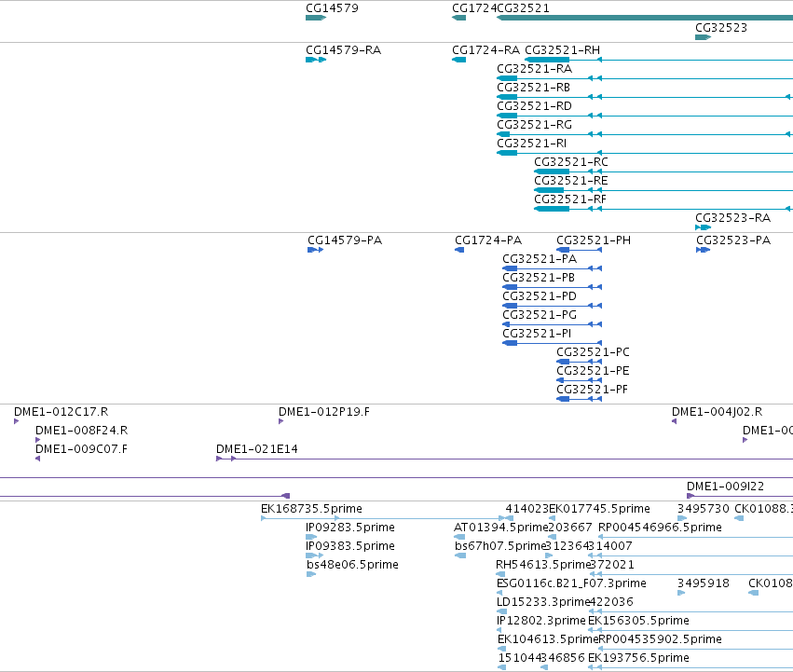
Task: Click EST label IP12802.3prime
Action: point(541,621)
